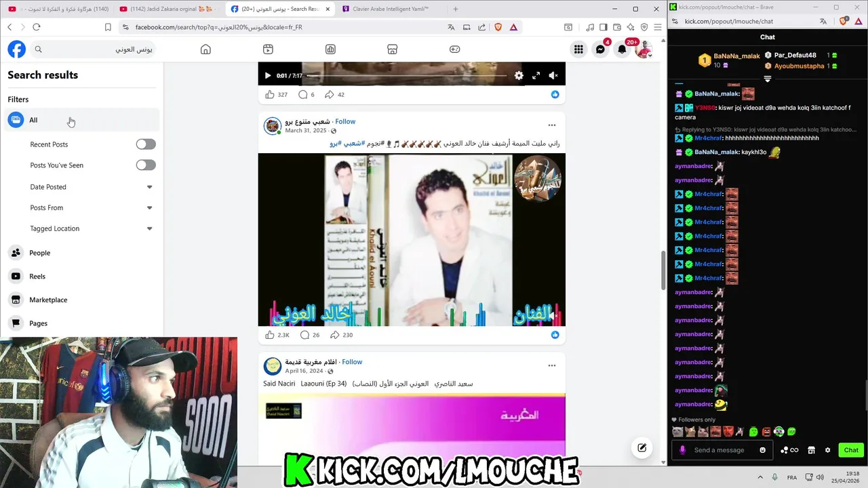Seek in the video progress bar
868x488 pixels.
407,76
